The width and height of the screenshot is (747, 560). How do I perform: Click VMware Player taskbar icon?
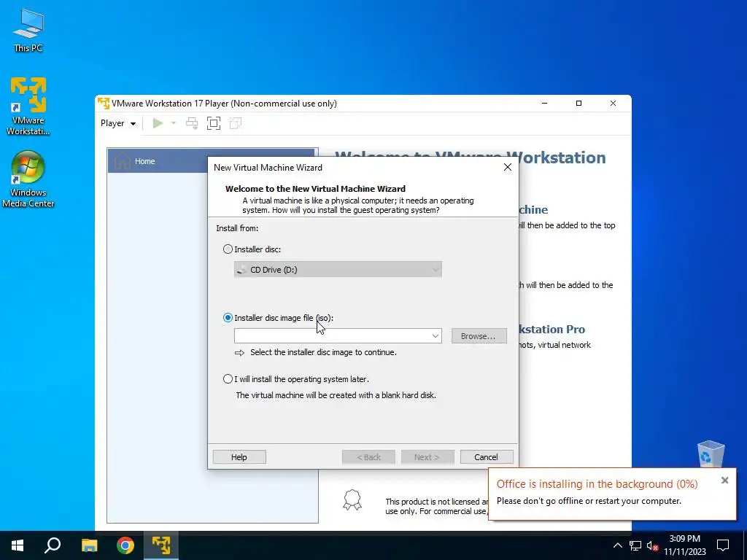[x=161, y=545]
